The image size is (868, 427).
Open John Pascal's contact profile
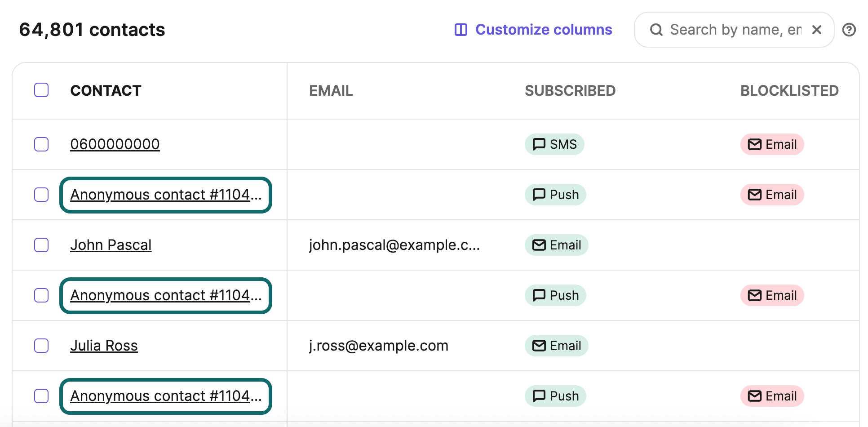coord(111,245)
